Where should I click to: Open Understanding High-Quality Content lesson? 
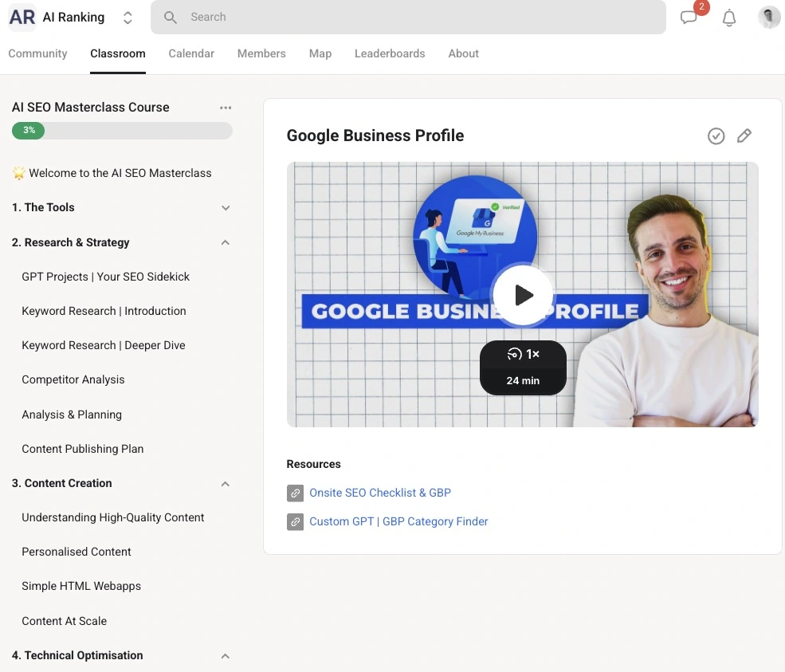112,518
